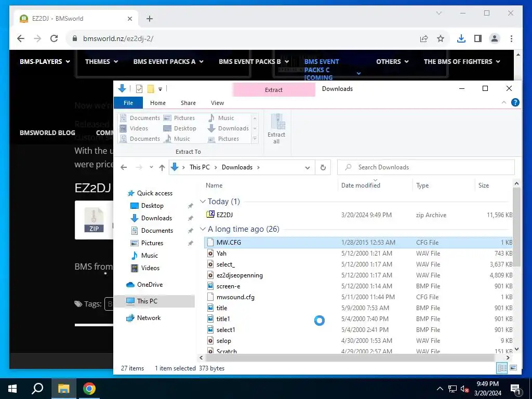The image size is (532, 399).
Task: Select OneDrive in navigation pane
Action: coord(150,285)
